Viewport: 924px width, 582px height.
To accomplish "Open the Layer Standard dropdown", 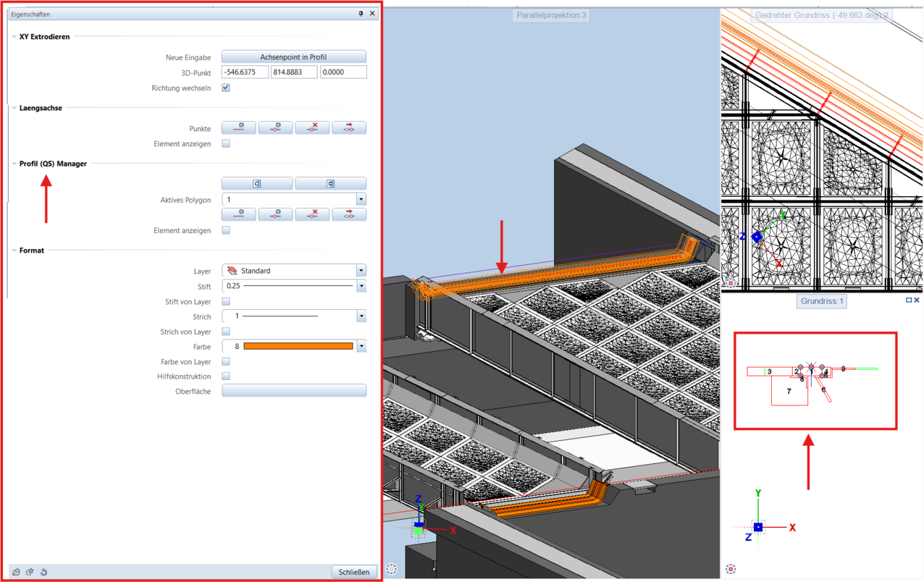I will pyautogui.click(x=361, y=271).
